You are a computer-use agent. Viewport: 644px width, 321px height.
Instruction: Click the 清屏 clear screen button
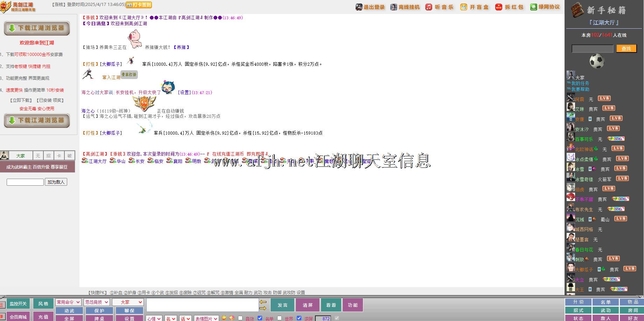click(x=308, y=305)
